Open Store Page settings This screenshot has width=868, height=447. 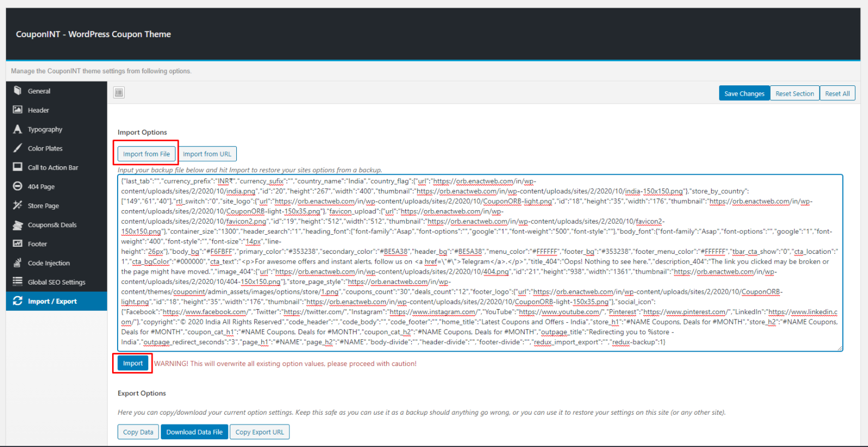click(x=56, y=206)
